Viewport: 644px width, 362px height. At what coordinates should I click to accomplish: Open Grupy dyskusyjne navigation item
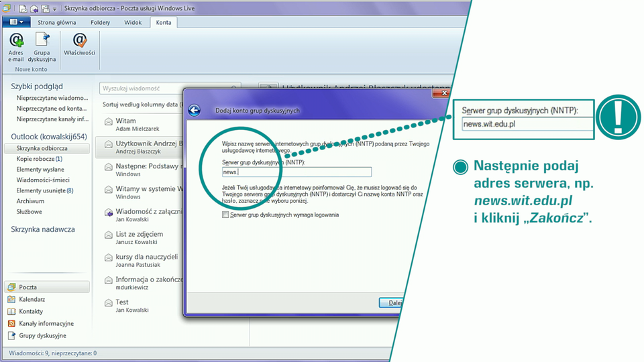42,335
